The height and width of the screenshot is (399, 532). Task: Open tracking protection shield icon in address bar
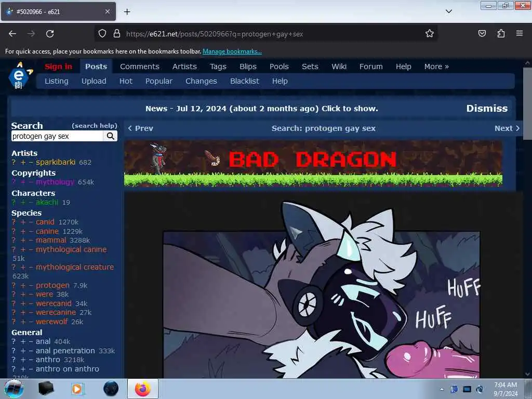tap(102, 33)
